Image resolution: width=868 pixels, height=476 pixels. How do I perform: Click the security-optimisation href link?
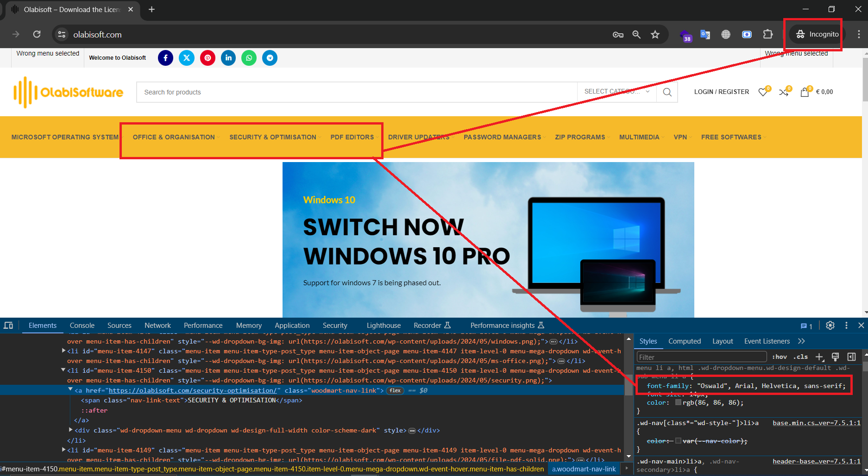coord(192,390)
